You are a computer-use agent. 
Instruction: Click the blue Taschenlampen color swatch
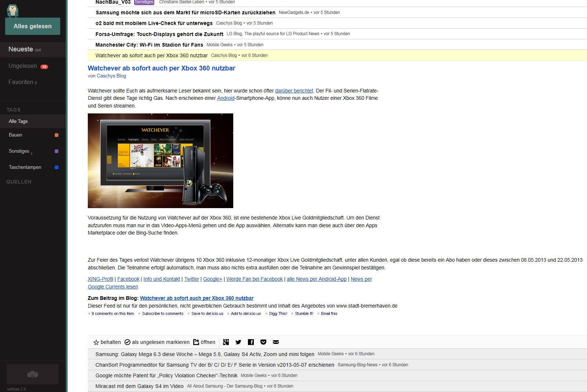57,167
